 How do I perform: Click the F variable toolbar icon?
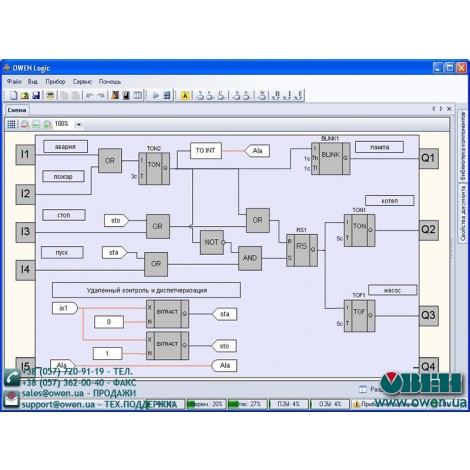[298, 96]
